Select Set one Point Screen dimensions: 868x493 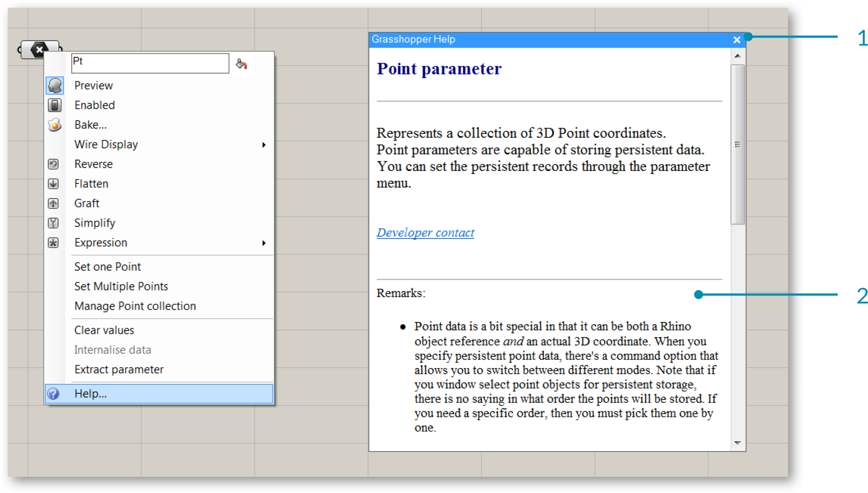pyautogui.click(x=107, y=267)
